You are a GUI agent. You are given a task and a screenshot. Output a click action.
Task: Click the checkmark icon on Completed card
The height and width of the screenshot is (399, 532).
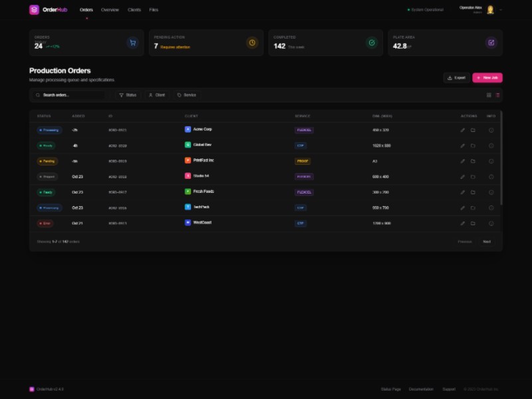pos(372,43)
